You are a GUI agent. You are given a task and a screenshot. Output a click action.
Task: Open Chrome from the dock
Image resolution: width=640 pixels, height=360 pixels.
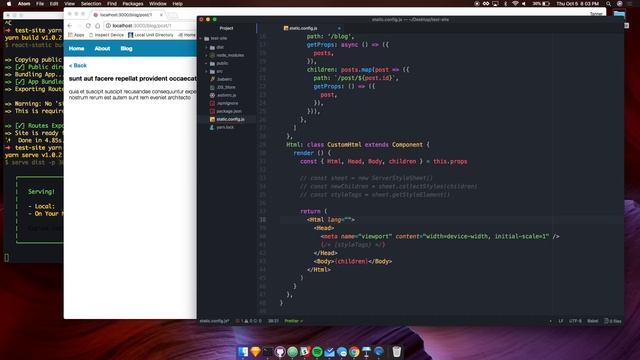(x=354, y=351)
